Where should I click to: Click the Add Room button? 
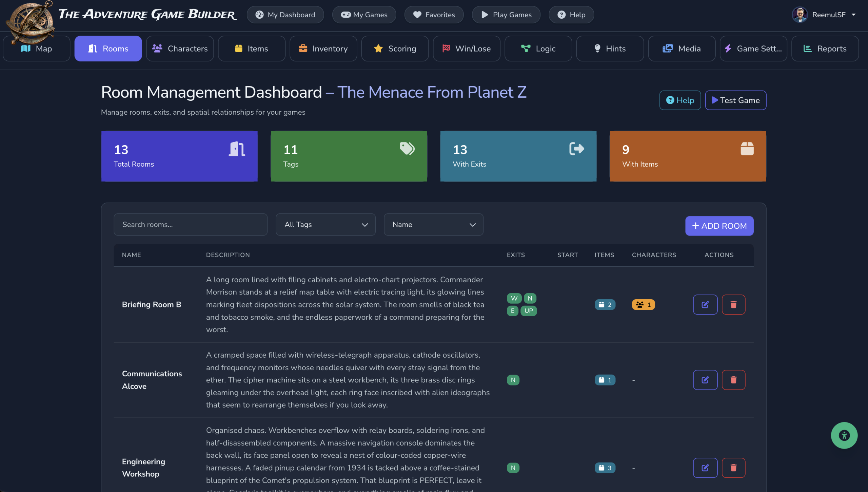pyautogui.click(x=719, y=226)
